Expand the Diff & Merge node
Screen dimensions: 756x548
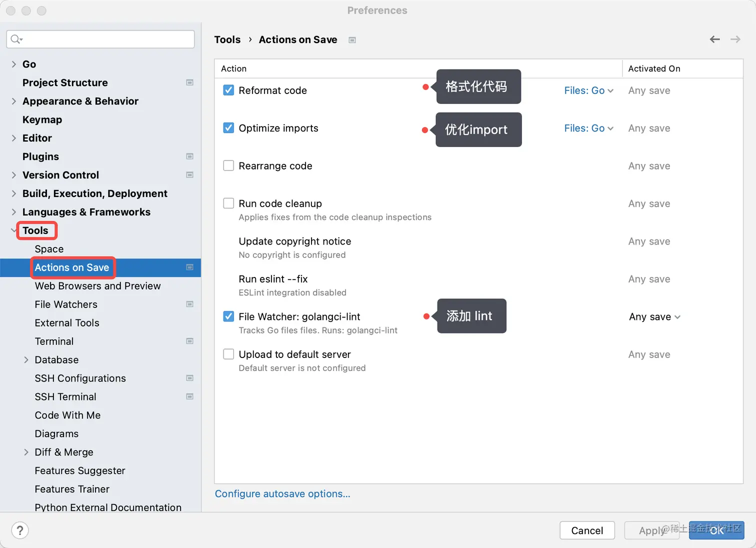pos(26,452)
